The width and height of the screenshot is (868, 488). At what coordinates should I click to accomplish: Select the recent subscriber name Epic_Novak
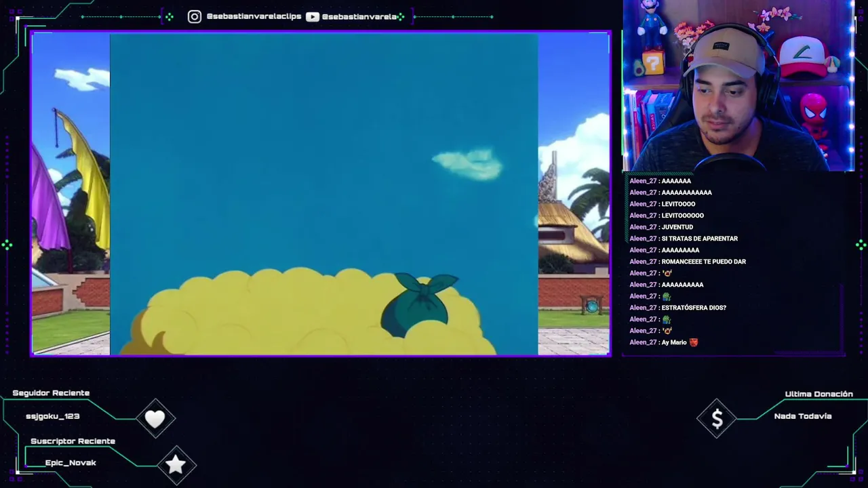(x=71, y=463)
